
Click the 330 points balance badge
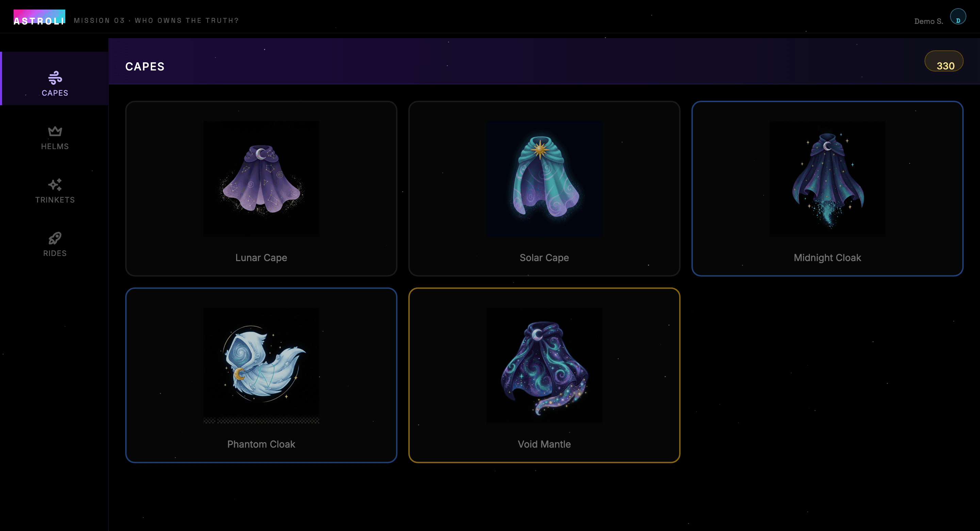tap(944, 61)
